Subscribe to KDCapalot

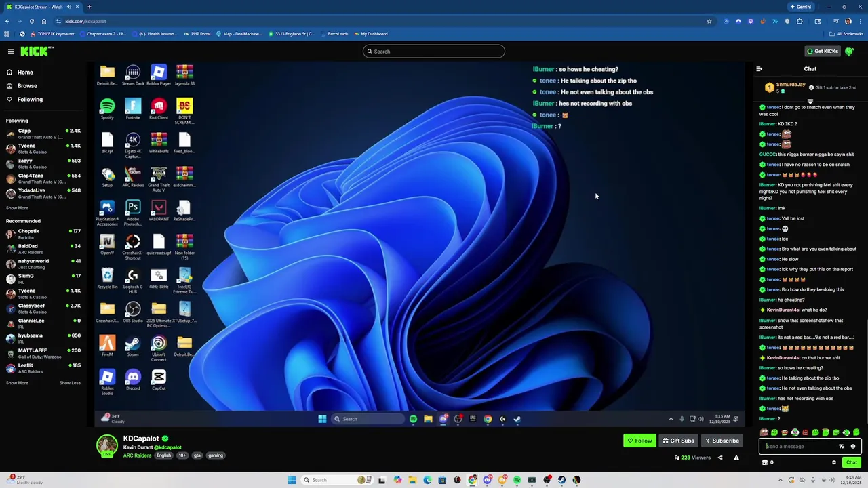pos(722,441)
